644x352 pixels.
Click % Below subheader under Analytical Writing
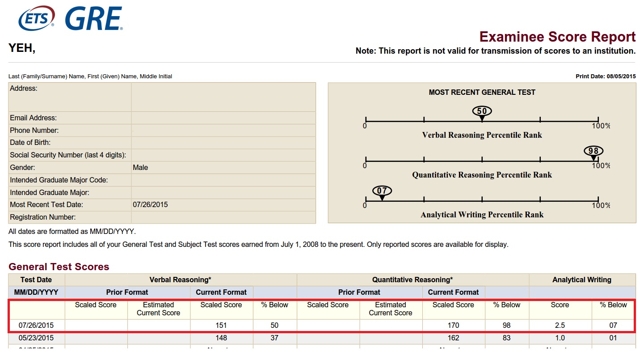614,305
